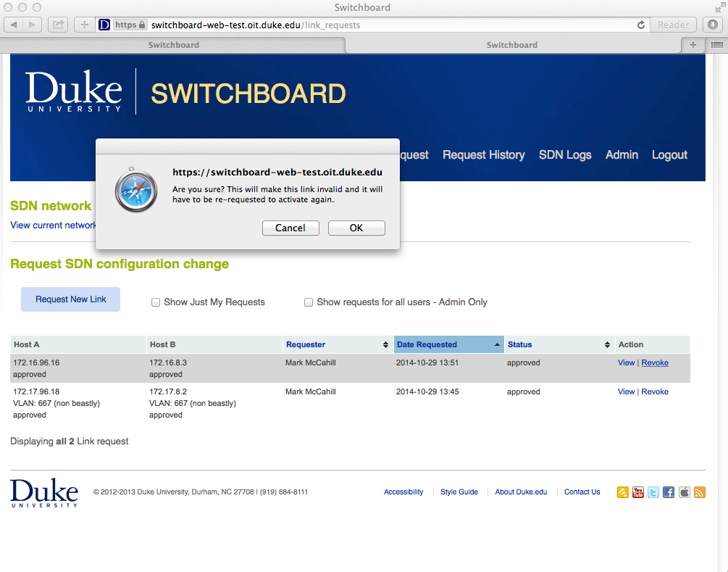The width and height of the screenshot is (728, 572).
Task: Go to the Admin navigation item
Action: 622,154
